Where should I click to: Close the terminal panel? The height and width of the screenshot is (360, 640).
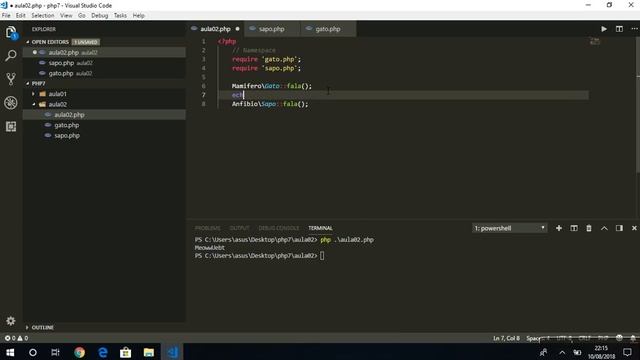(x=634, y=228)
